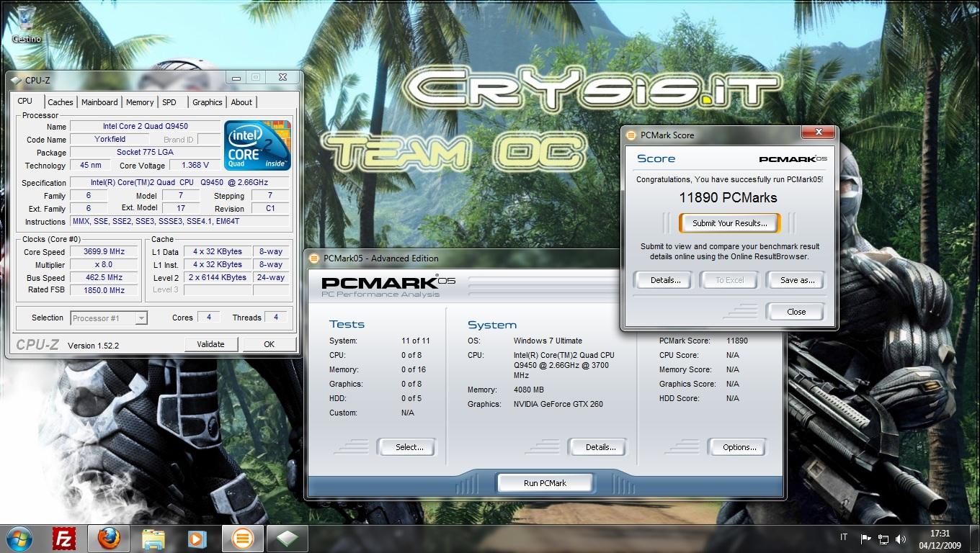Click the Intel Core 2 Quad logo
The height and width of the screenshot is (553, 980).
coord(257,145)
